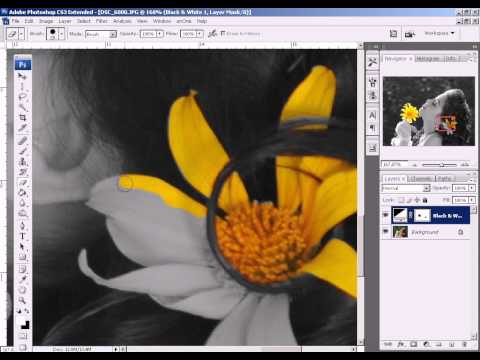This screenshot has height=360, width=480.
Task: Open the Opacity slider arrow in options bar
Action: [160, 34]
